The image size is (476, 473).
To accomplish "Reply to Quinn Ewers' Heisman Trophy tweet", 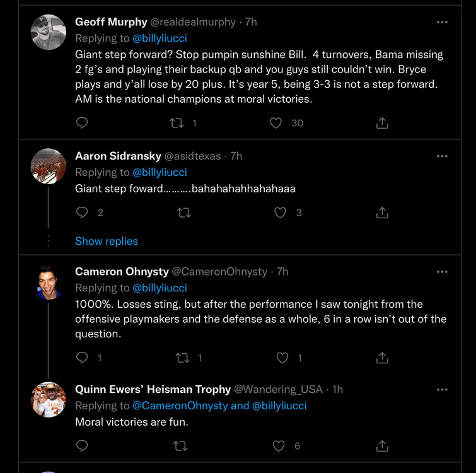I will point(82,446).
